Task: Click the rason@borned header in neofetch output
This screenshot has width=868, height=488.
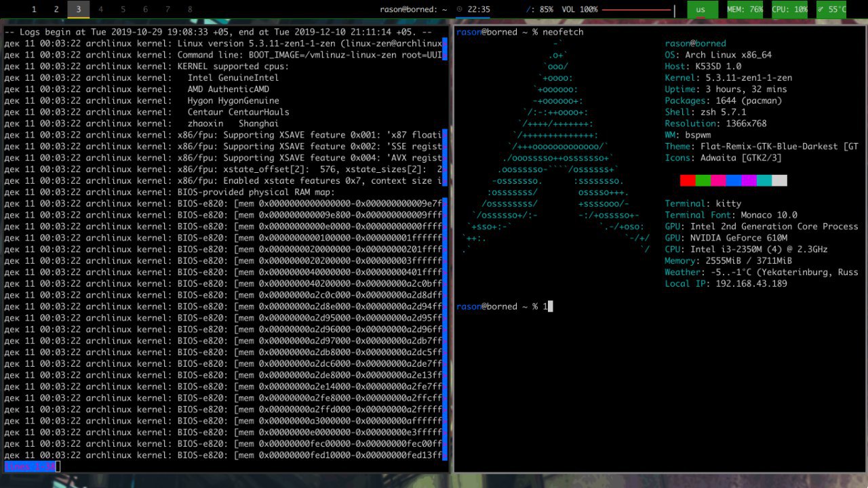Action: [x=695, y=43]
